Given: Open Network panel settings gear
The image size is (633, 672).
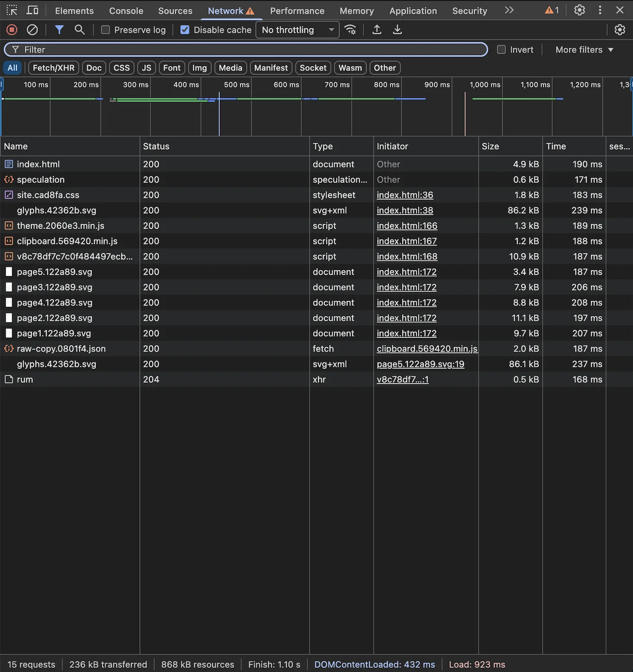Looking at the screenshot, I should tap(620, 30).
